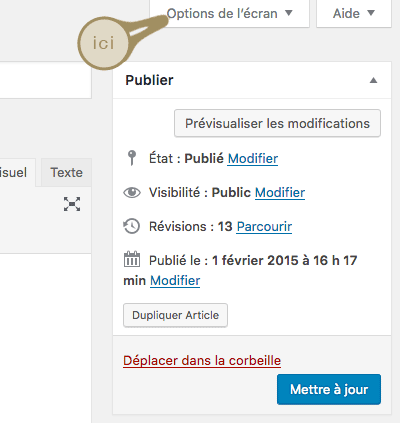Image resolution: width=400 pixels, height=423 pixels.
Task: Click the Publier panel heading
Action: point(149,80)
